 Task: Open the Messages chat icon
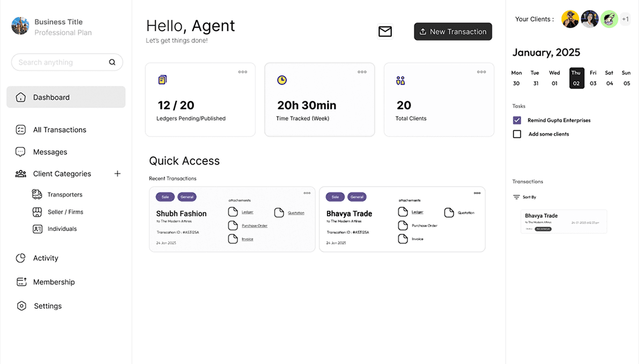tap(20, 152)
